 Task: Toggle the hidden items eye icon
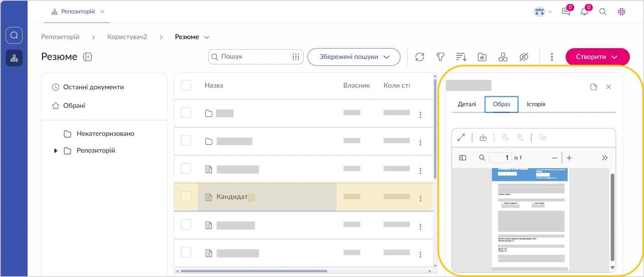(524, 57)
